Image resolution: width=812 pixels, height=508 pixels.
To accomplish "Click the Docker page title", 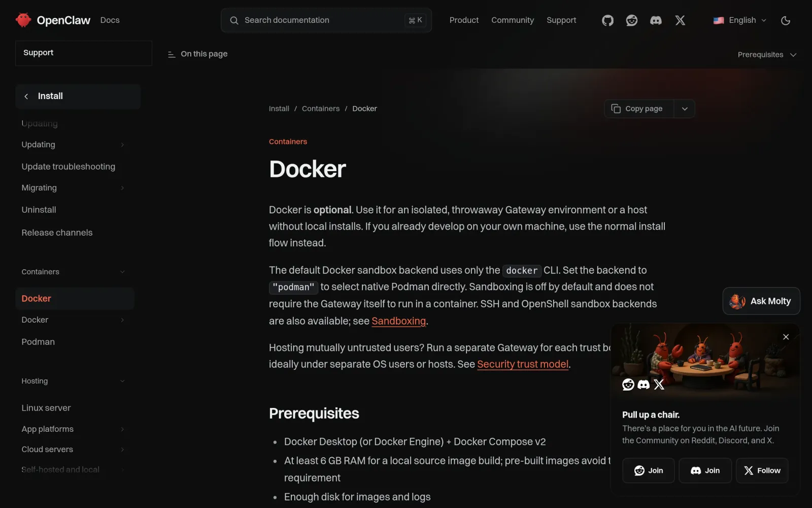I will coord(307,169).
